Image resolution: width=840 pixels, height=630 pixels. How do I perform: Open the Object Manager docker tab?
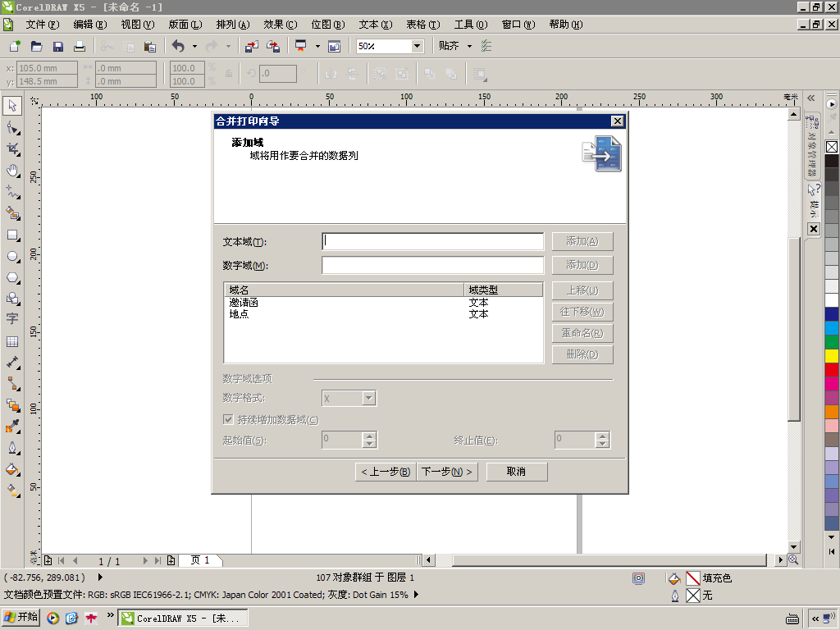[813, 145]
